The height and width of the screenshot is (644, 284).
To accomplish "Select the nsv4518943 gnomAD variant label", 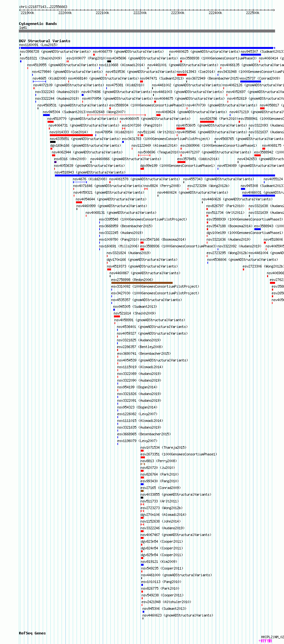I will tap(90, 172).
